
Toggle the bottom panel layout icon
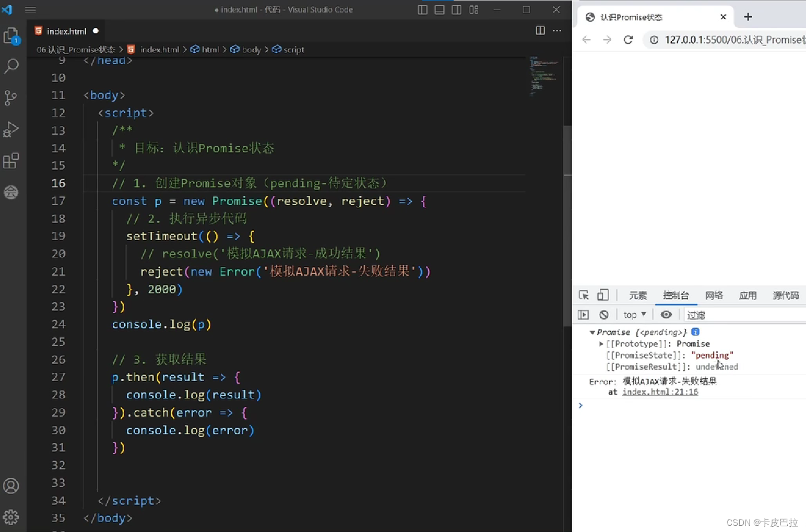pyautogui.click(x=440, y=10)
